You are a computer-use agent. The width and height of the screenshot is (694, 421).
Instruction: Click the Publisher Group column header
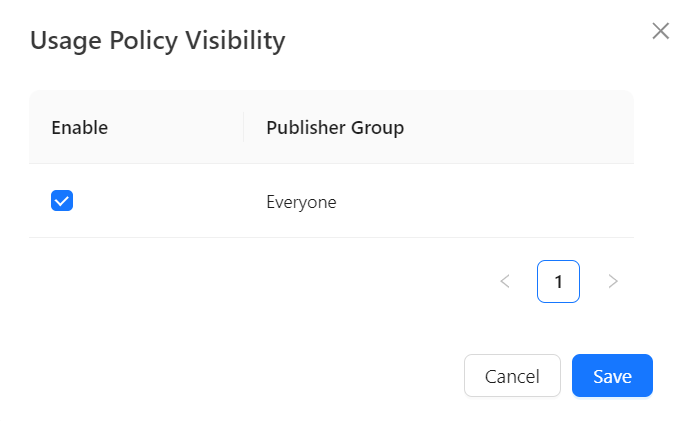tap(335, 127)
